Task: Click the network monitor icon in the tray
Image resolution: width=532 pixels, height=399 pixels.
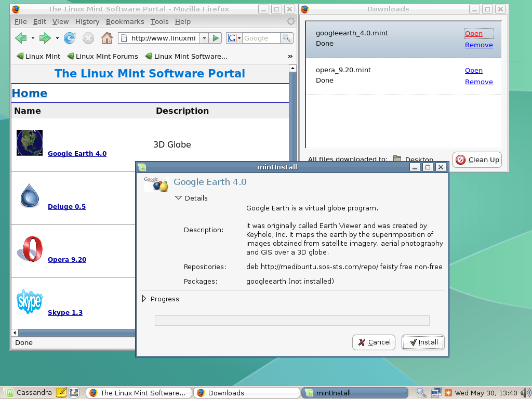Action: [x=436, y=393]
